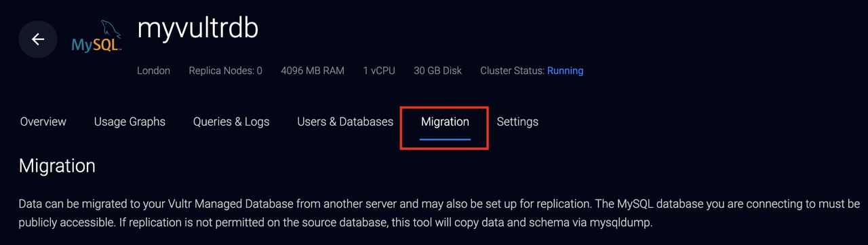Click the 30 GB Disk label
Viewport: 868px width, 245px height.
pyautogui.click(x=437, y=71)
